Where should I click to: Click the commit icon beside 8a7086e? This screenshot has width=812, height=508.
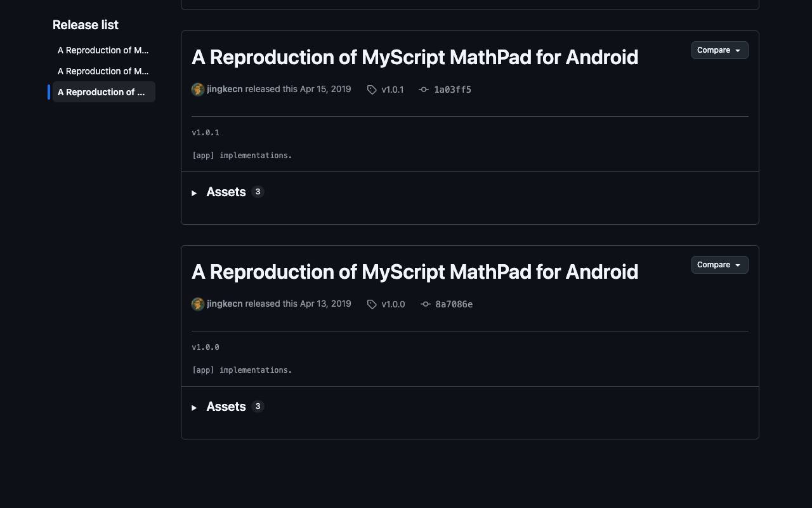pyautogui.click(x=426, y=304)
